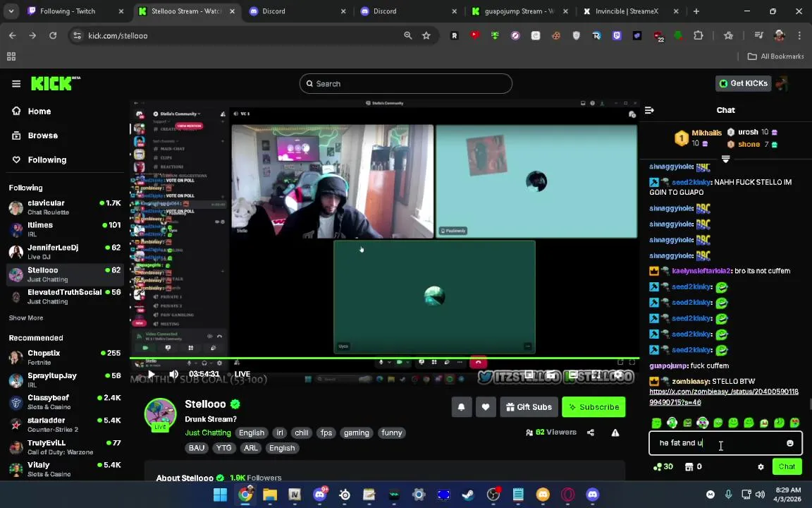This screenshot has width=812, height=508.
Task: Open Chrome tab search dropdown
Action: (11, 11)
